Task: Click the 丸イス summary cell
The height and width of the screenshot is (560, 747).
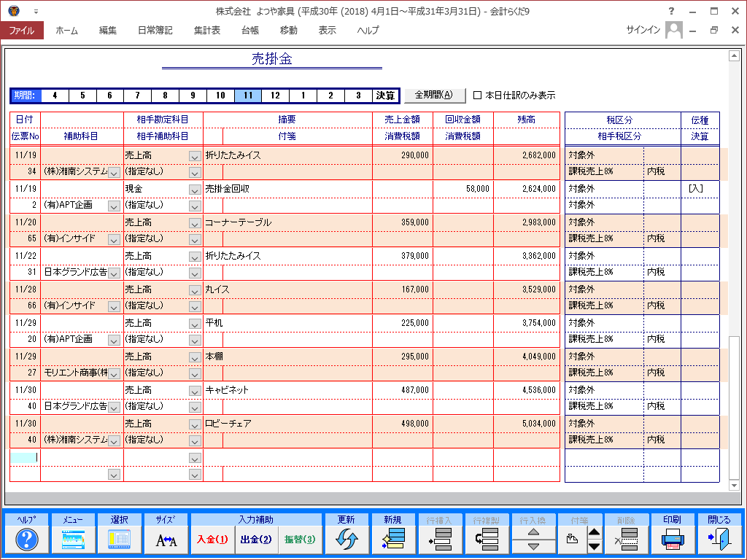Action: pos(287,289)
